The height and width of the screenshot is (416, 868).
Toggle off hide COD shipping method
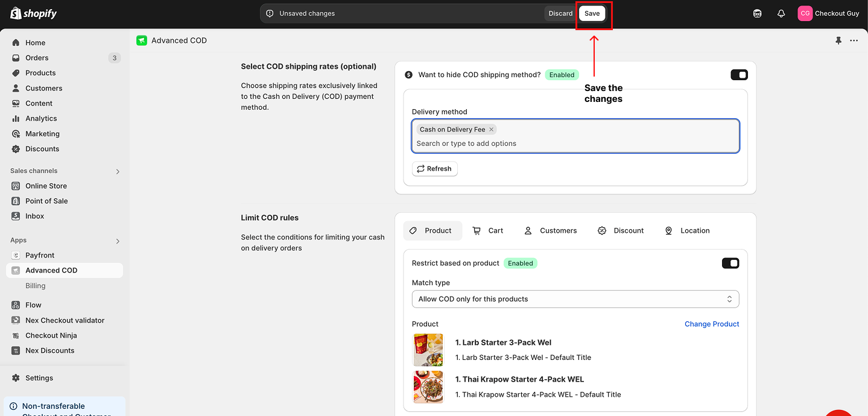(739, 75)
